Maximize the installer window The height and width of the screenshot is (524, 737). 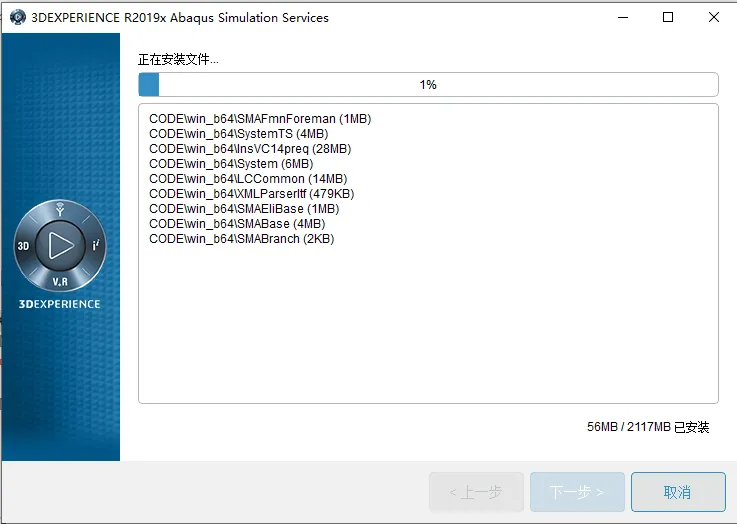pyautogui.click(x=668, y=17)
